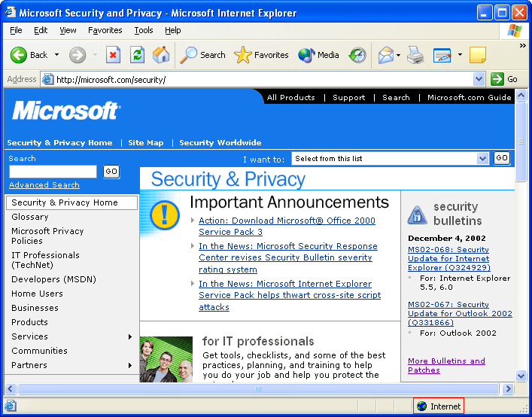Open the Favorites menu in menu bar

pyautogui.click(x=105, y=30)
